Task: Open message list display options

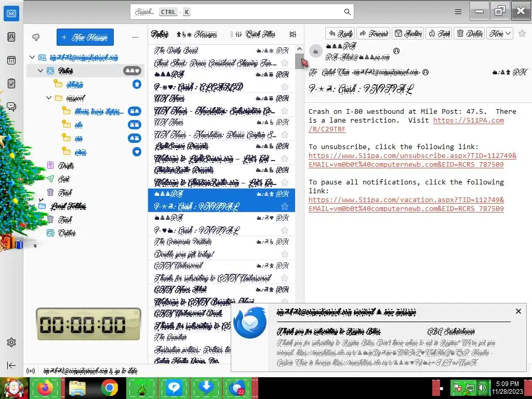Action: (292, 34)
